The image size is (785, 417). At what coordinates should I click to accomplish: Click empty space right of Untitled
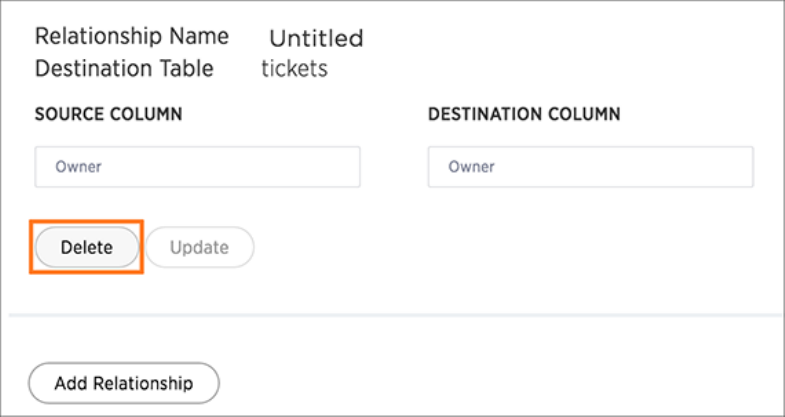tap(550, 39)
